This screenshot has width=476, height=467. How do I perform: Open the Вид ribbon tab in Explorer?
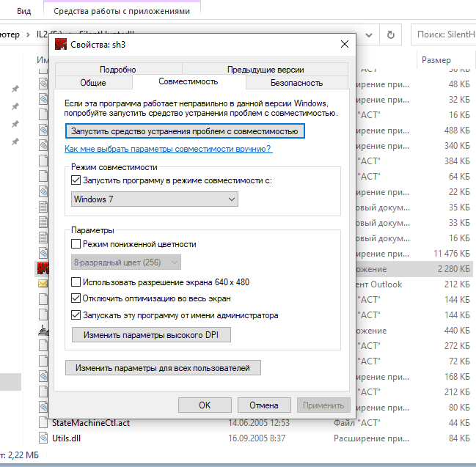(23, 11)
